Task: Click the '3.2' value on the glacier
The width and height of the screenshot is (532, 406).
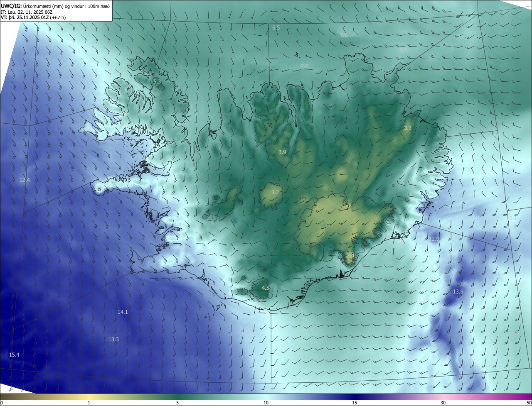Action: pyautogui.click(x=275, y=193)
